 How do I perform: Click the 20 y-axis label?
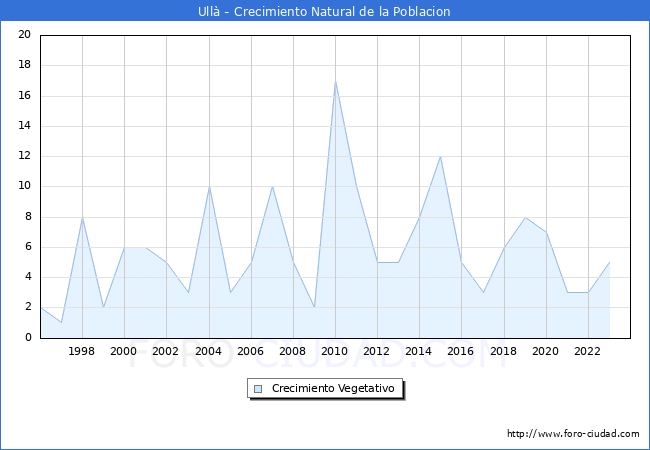24,35
